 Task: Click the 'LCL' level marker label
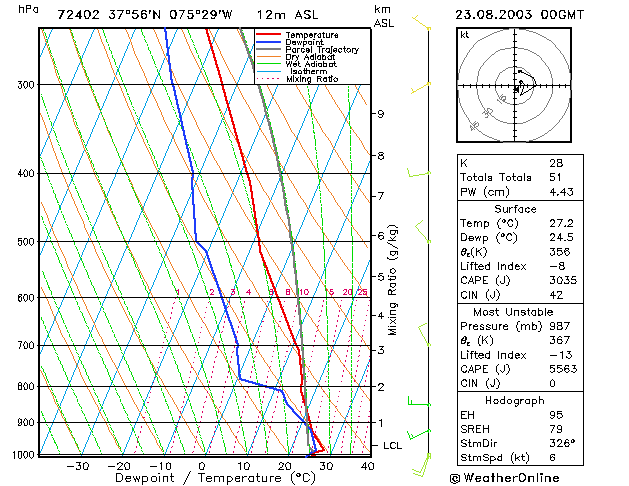pyautogui.click(x=392, y=446)
